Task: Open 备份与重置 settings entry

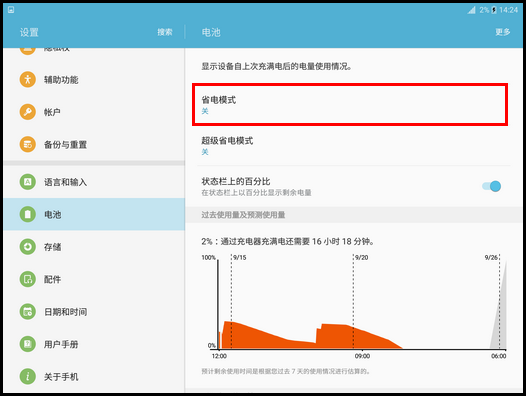Action: tap(94, 144)
